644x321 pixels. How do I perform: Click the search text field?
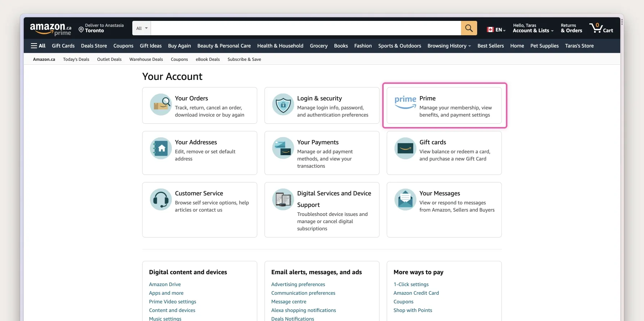306,28
